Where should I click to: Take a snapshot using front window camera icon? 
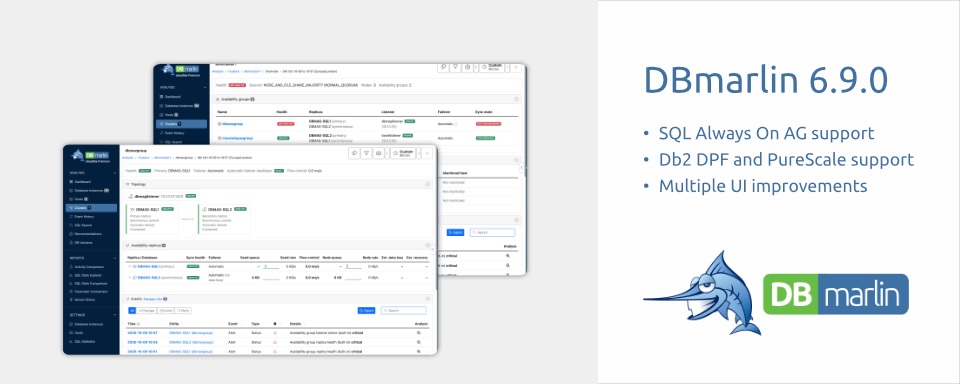(379, 153)
